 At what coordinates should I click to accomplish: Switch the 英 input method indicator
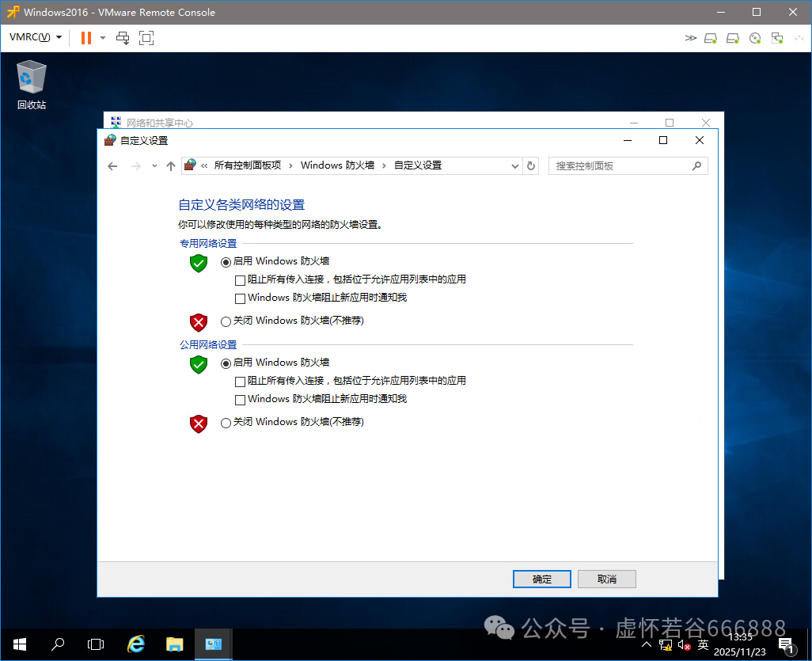pos(703,645)
